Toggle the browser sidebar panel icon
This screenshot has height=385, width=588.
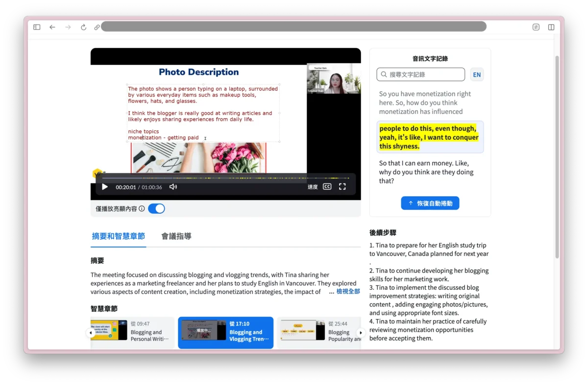pos(37,27)
